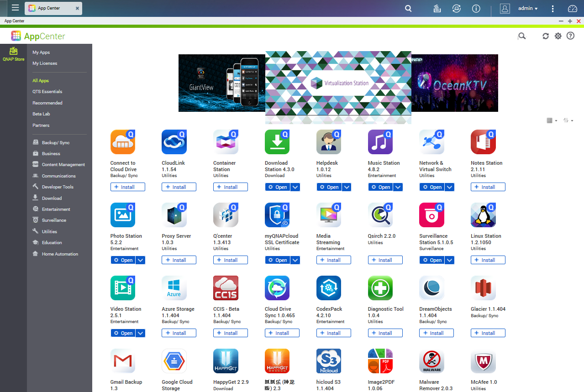Click the CloudLink app icon
The width and height of the screenshot is (584, 392).
click(x=174, y=142)
